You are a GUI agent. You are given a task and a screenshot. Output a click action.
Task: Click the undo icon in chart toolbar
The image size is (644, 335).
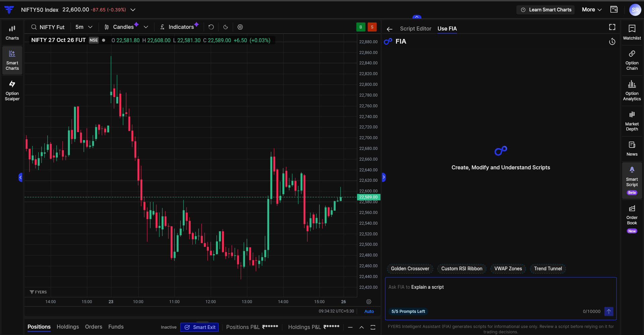211,27
